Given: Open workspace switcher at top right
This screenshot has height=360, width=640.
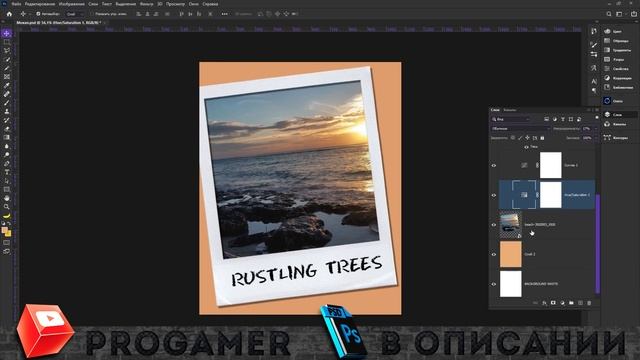Looking at the screenshot, I should click(620, 14).
